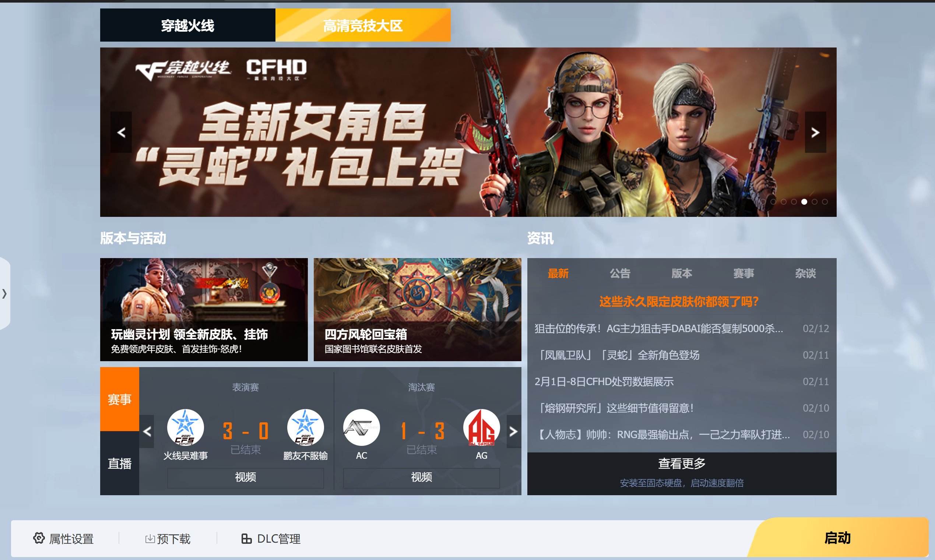
Task: Open headline 这些永久限定皮肤你都领了吗
Action: pyautogui.click(x=678, y=301)
